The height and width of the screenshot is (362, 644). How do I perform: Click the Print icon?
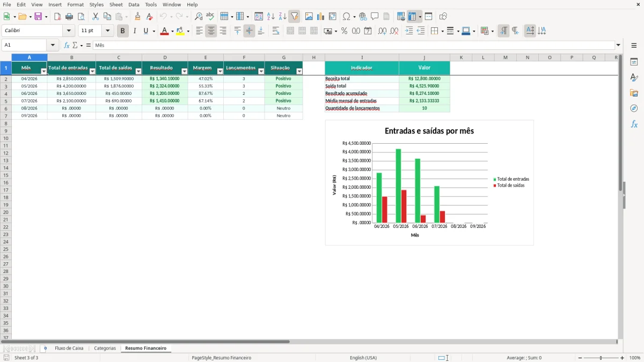click(69, 17)
